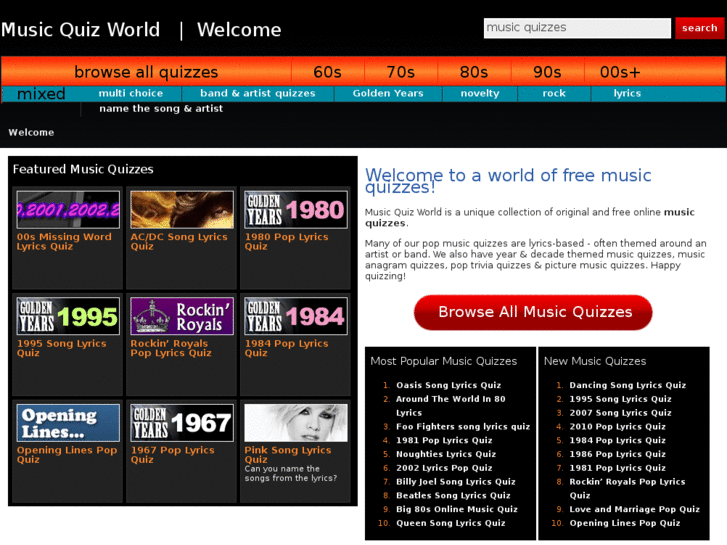Open the 80s decade menu
727x545 pixels.
click(474, 72)
